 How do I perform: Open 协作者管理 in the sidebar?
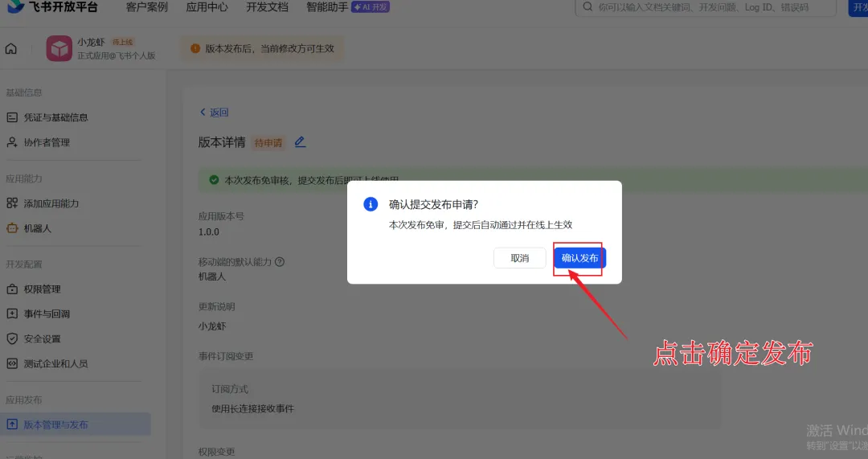point(47,142)
